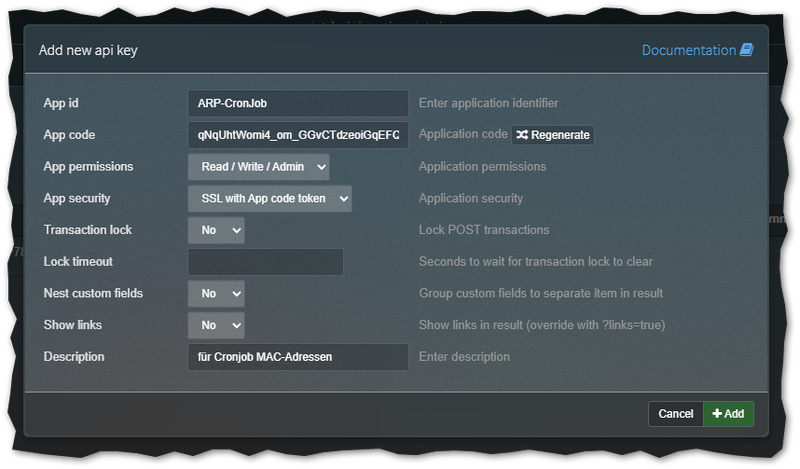Click the empty Lock timeout field

265,262
